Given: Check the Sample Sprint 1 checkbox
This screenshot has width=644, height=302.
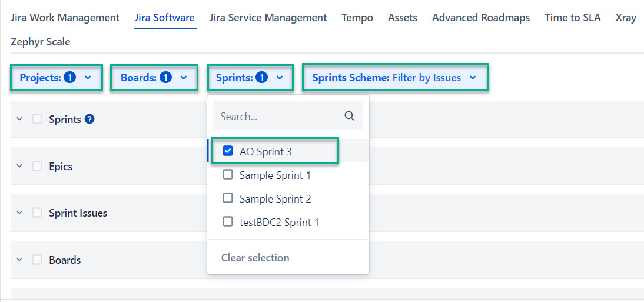Looking at the screenshot, I should (228, 175).
